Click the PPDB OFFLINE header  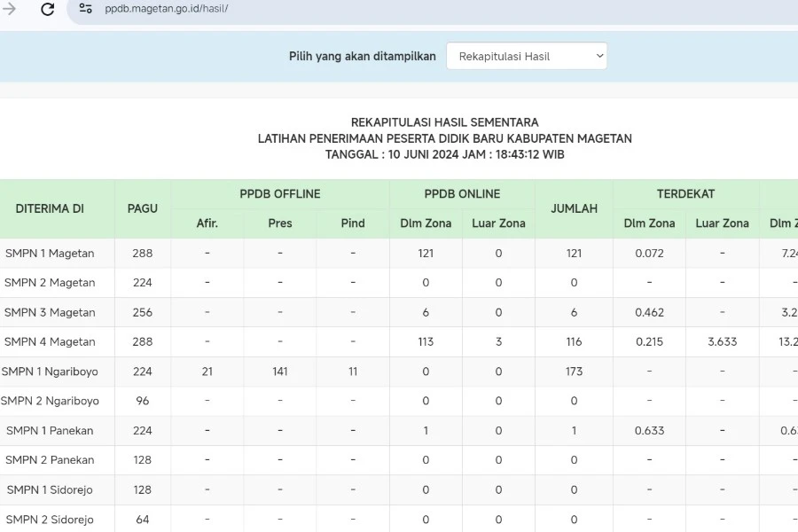click(280, 194)
